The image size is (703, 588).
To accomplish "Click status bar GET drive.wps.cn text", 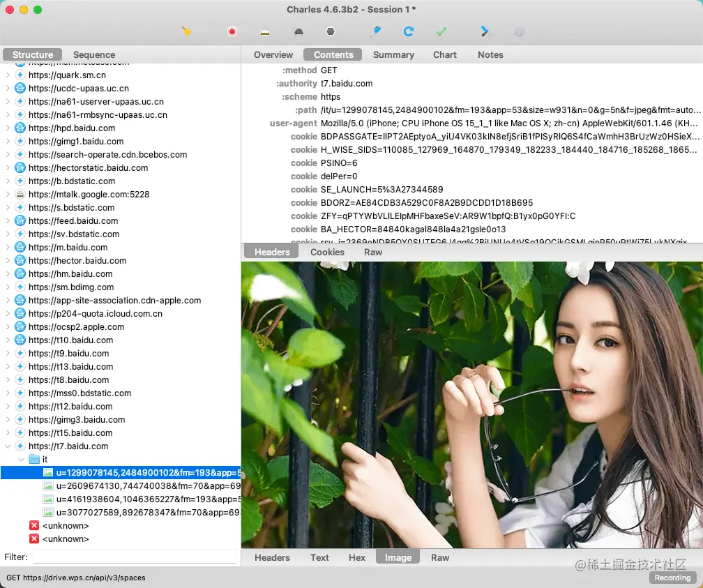I will [76, 578].
